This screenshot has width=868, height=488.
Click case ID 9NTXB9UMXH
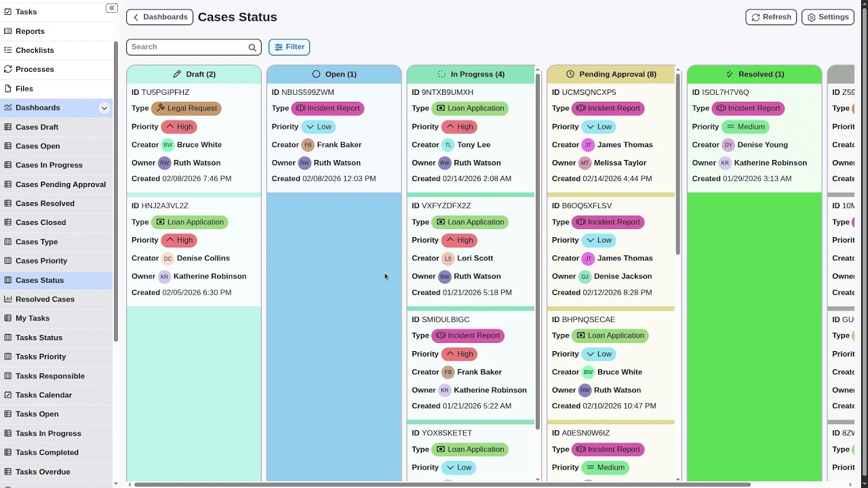tap(448, 92)
